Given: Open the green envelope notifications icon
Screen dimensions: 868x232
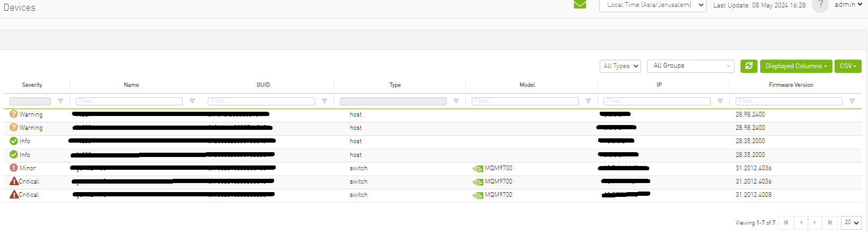Looking at the screenshot, I should coord(580,4).
